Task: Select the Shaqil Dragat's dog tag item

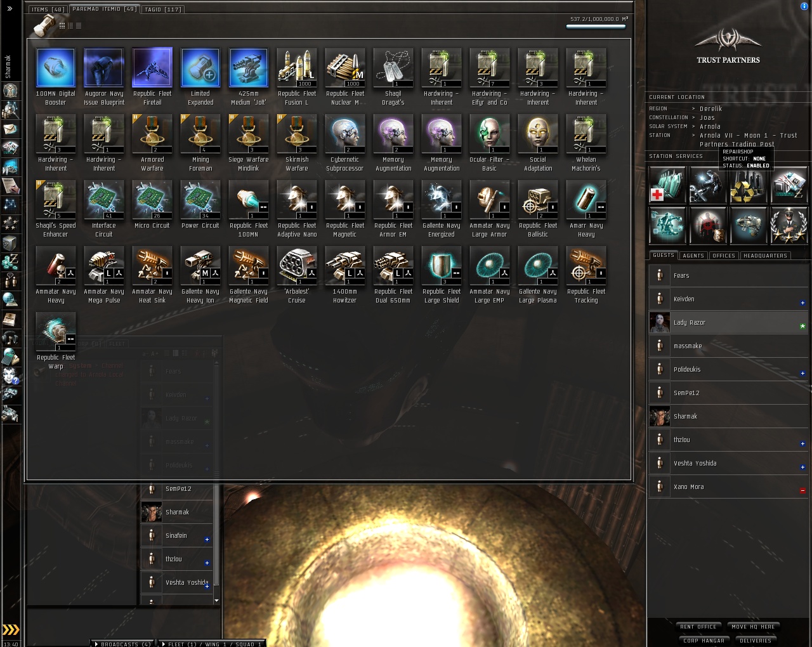Action: click(393, 77)
